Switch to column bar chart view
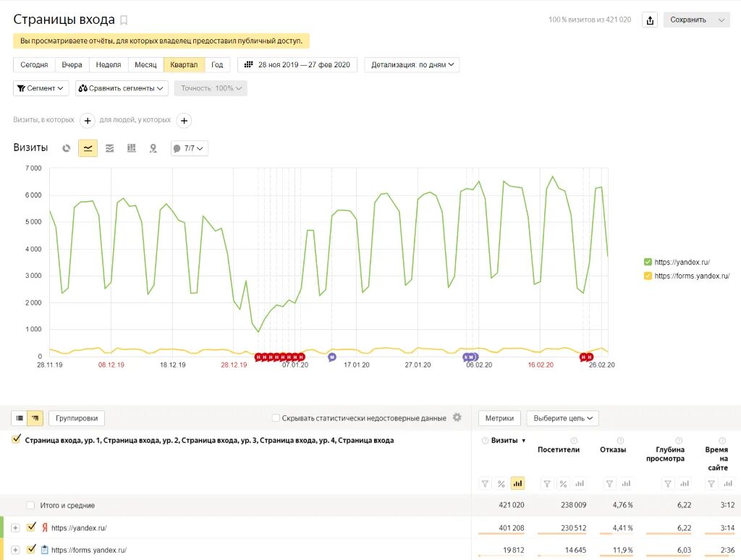 point(132,148)
